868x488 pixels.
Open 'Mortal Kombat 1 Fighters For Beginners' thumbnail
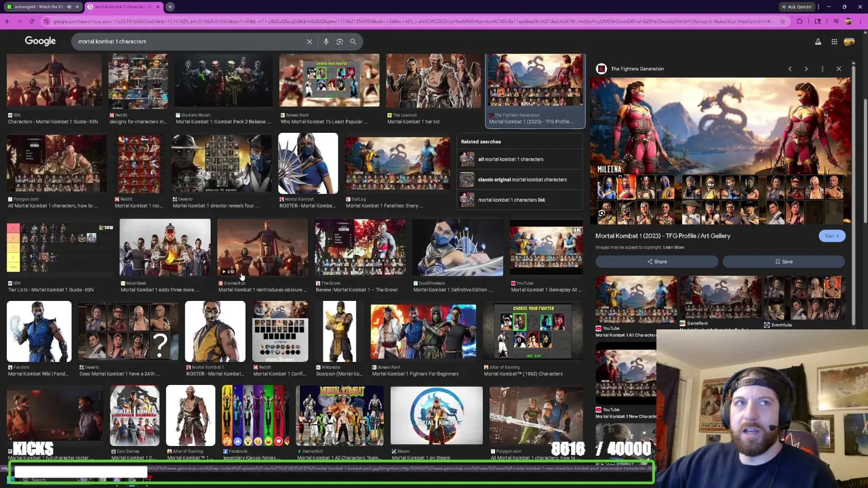[x=423, y=332]
